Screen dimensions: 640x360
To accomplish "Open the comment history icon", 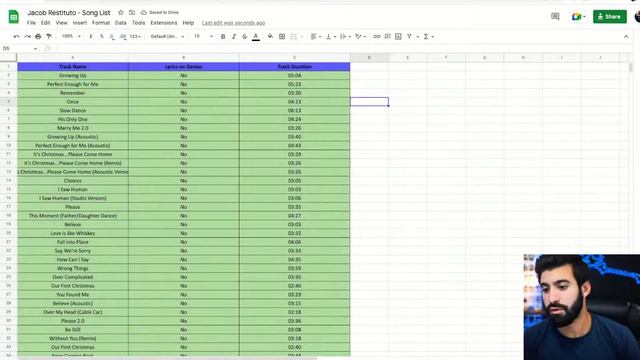I will point(555,16).
